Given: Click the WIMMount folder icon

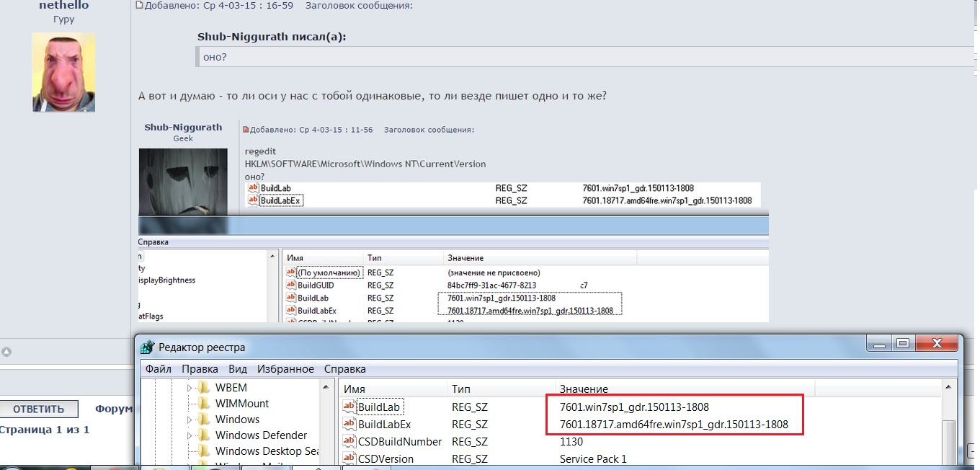Looking at the screenshot, I should [203, 404].
